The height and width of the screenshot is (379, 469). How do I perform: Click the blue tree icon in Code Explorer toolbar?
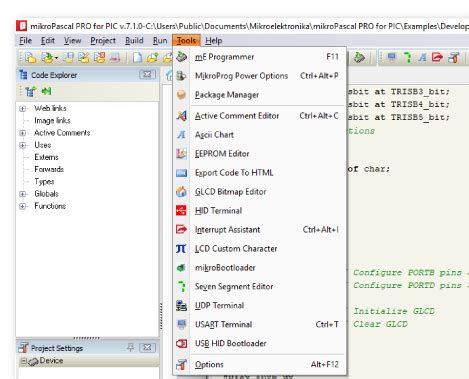[31, 91]
